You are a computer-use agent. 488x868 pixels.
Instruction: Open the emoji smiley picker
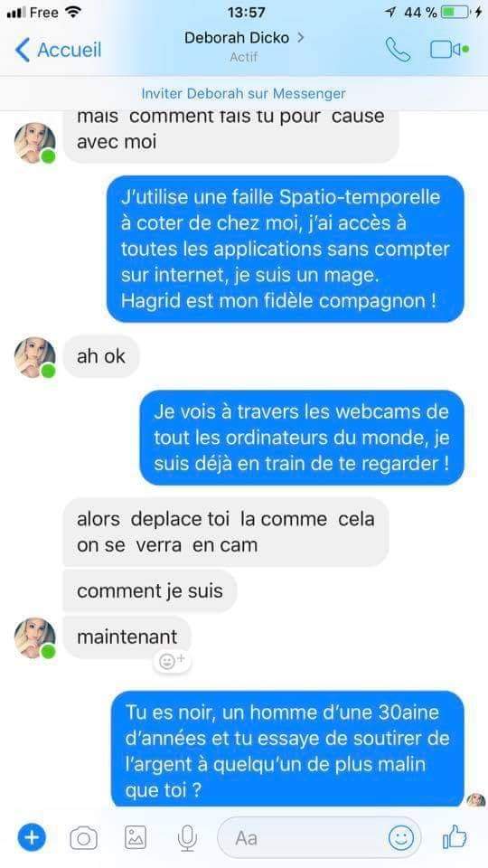pyautogui.click(x=400, y=837)
